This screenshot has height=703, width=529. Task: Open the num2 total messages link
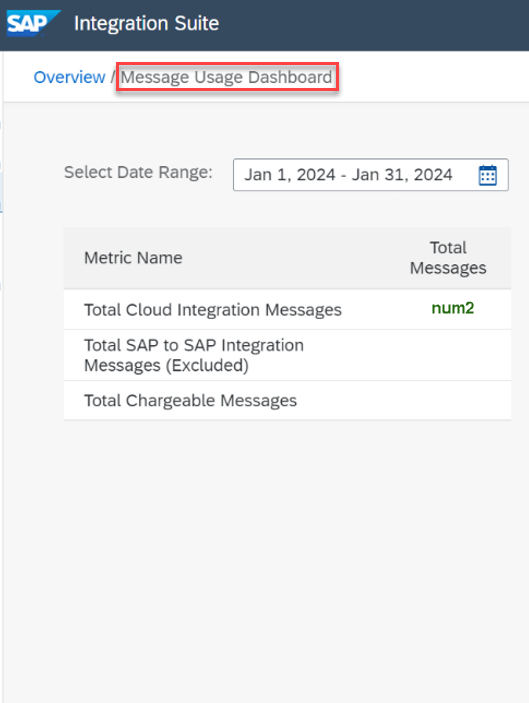(x=452, y=308)
